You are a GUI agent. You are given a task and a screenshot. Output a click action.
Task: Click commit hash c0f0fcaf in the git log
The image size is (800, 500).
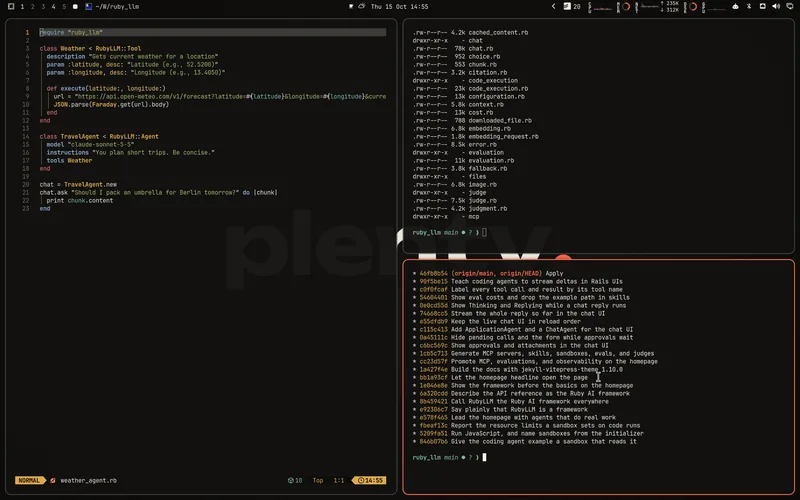pyautogui.click(x=433, y=289)
